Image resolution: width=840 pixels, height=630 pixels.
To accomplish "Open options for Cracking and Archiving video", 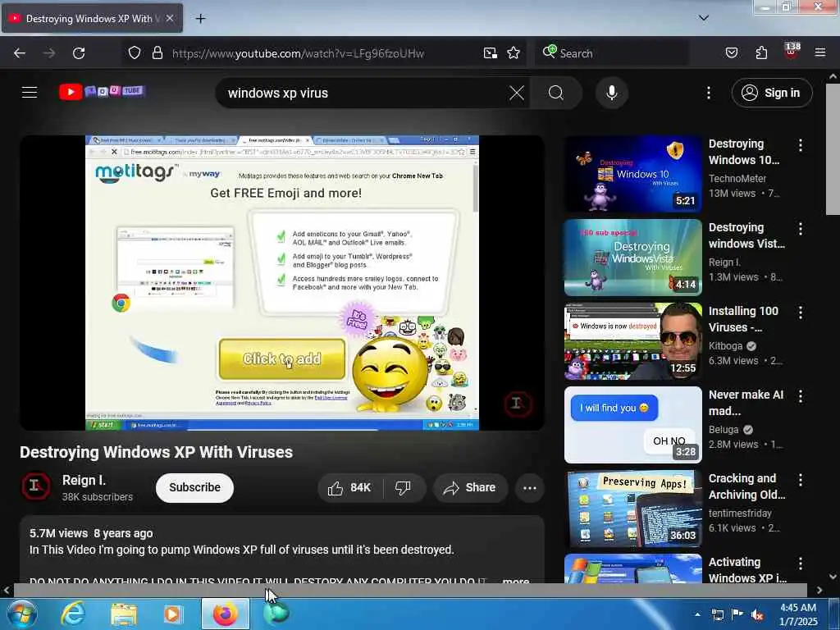I will (801, 479).
